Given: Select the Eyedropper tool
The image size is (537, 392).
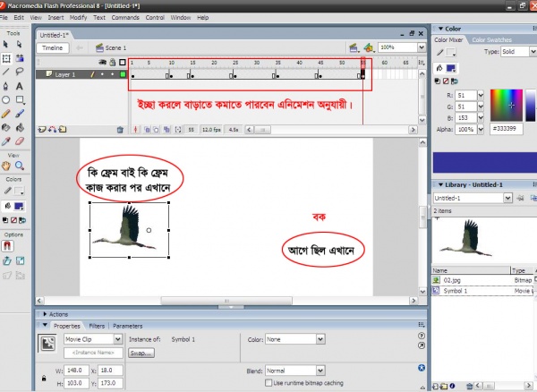Looking at the screenshot, I should [x=6, y=141].
